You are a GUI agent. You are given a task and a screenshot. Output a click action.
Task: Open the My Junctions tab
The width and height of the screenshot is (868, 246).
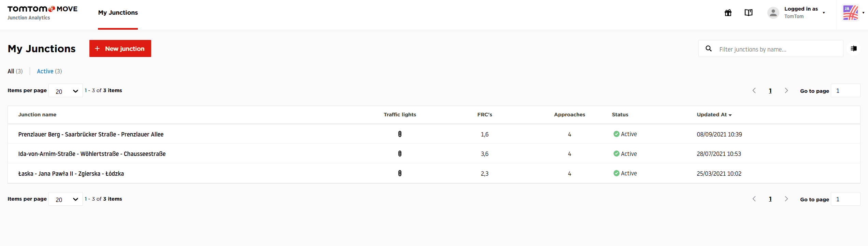tap(118, 13)
